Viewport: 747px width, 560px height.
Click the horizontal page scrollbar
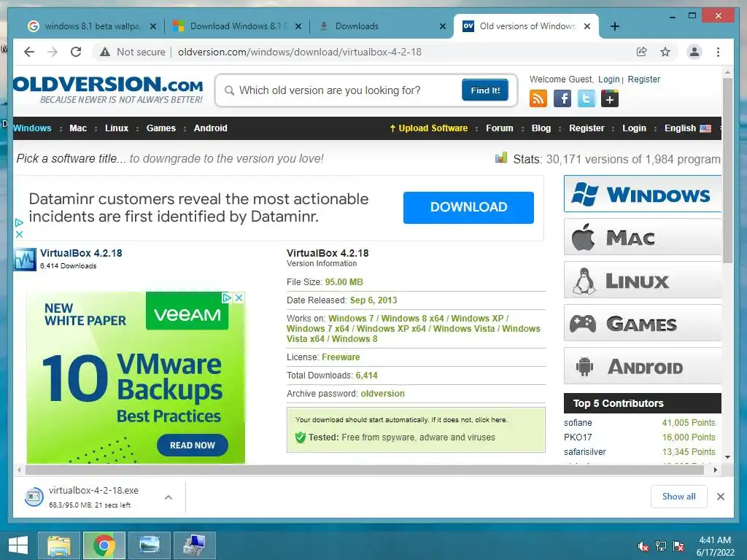(365, 470)
